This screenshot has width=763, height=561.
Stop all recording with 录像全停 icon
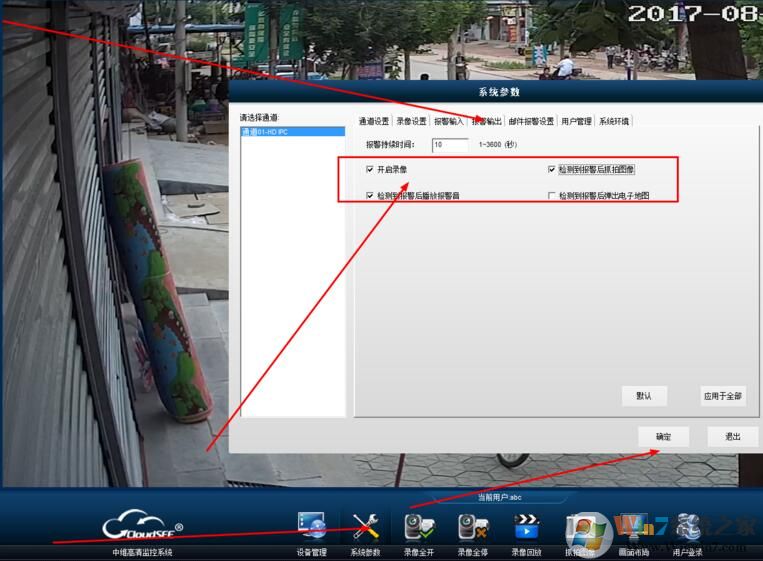point(472,526)
